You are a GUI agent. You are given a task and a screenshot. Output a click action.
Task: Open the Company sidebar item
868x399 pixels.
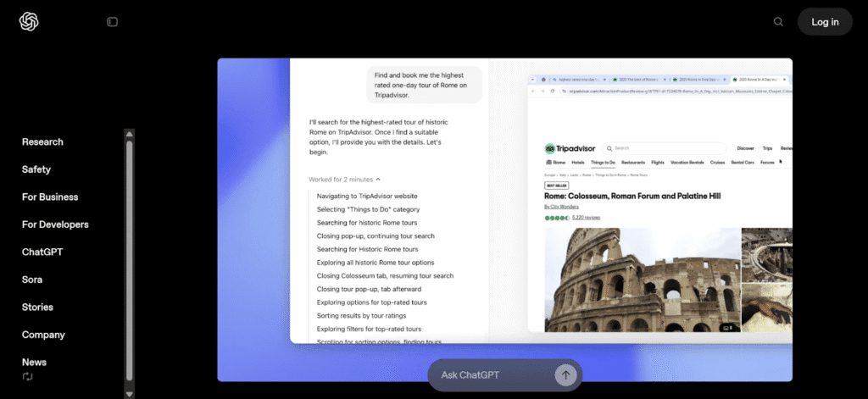coord(43,335)
